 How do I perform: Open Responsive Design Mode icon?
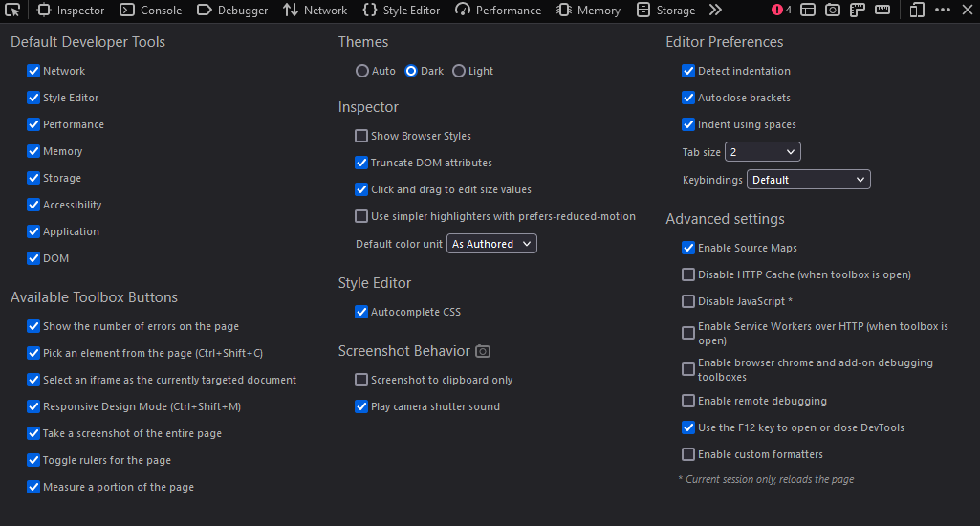(x=917, y=11)
